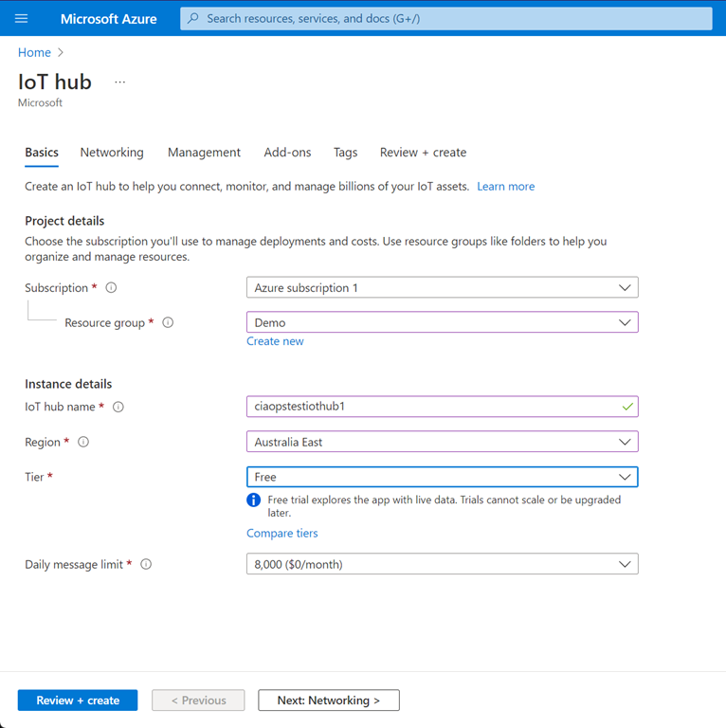Open the hamburger portal menu
Viewport: 726px width, 728px height.
[x=22, y=19]
